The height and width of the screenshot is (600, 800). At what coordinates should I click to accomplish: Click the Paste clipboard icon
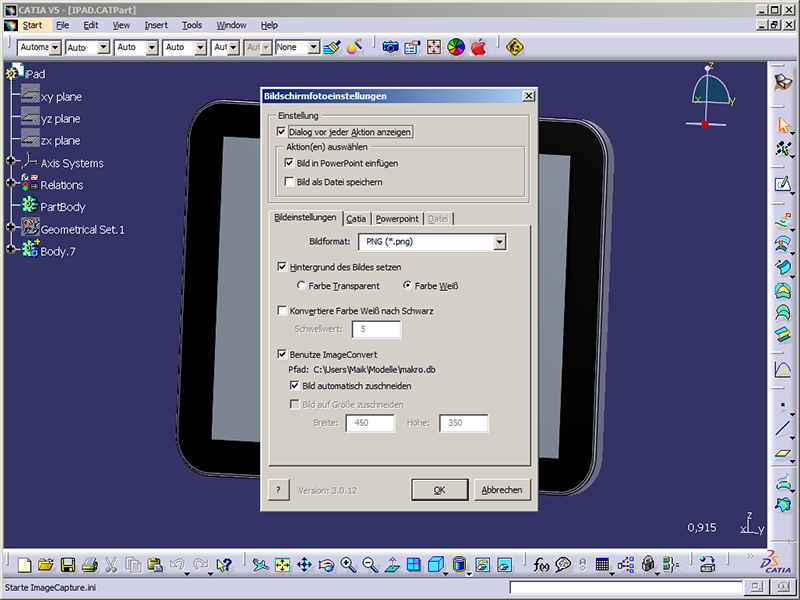coord(155,564)
